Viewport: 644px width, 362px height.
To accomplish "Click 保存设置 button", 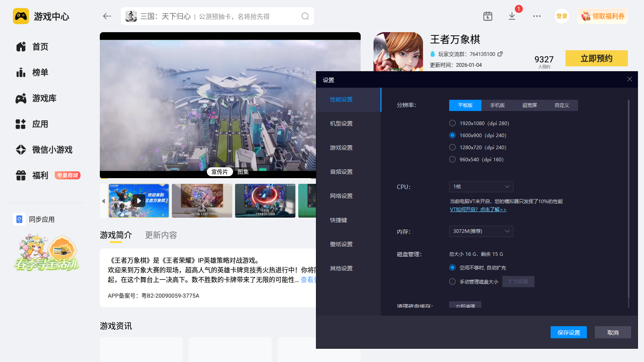I will [x=569, y=332].
